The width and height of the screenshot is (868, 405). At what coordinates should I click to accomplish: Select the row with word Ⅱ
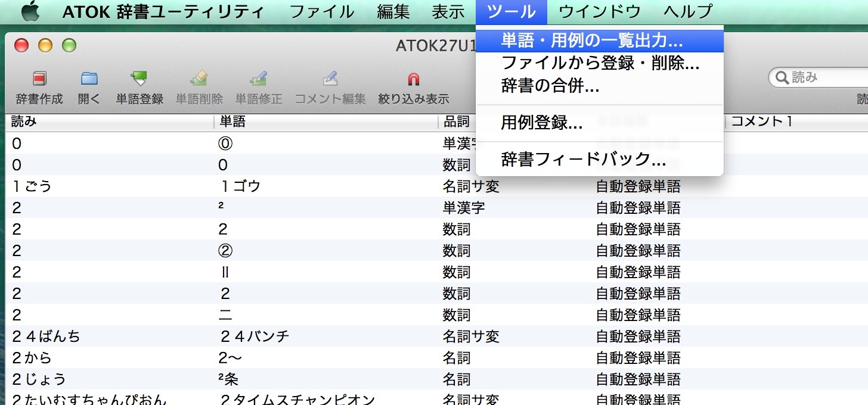(x=436, y=272)
